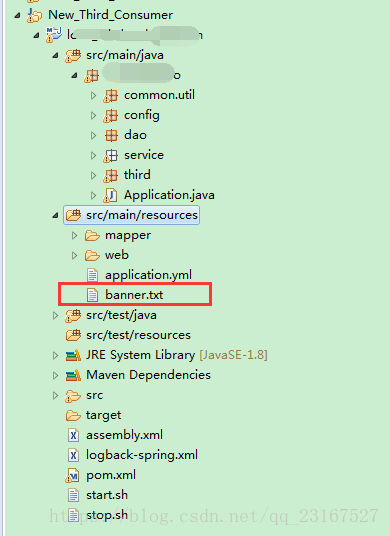The width and height of the screenshot is (390, 536).
Task: Expand the third package
Action: pos(93,175)
